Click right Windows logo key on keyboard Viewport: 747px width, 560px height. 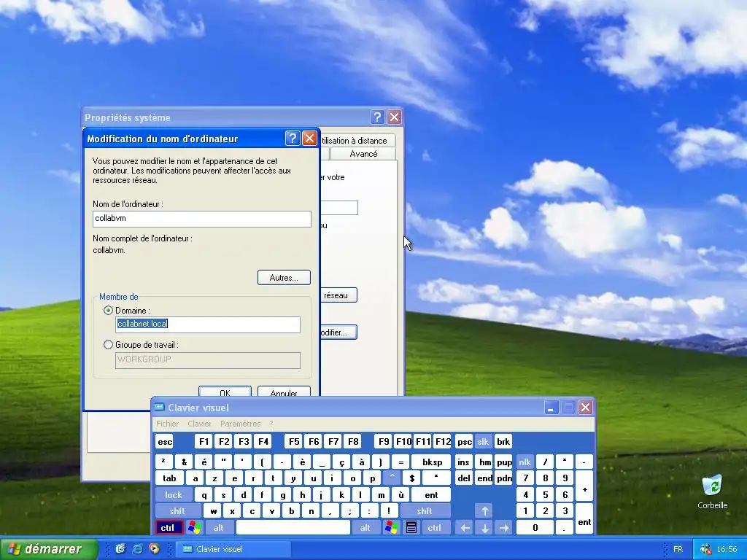(392, 528)
